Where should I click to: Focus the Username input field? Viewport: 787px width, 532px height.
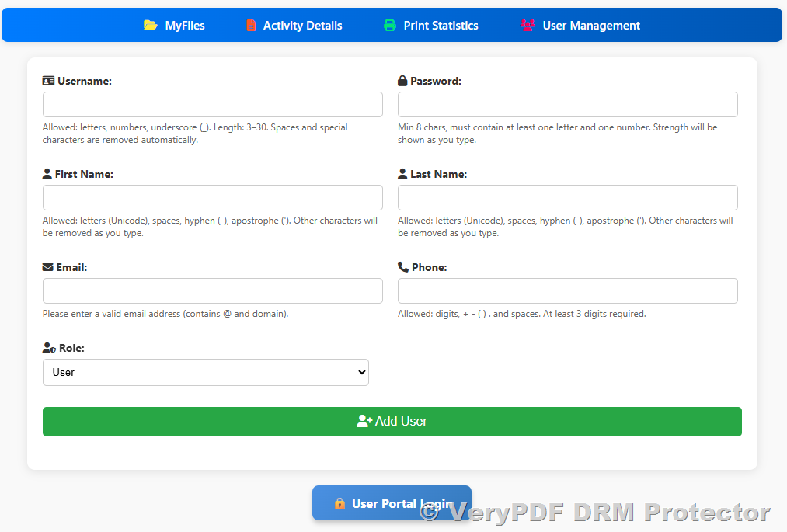212,105
